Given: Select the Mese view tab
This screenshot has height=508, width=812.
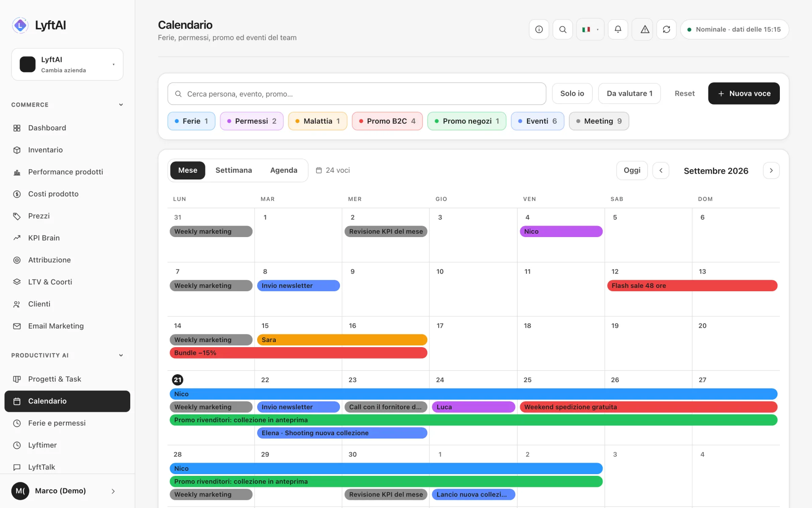Looking at the screenshot, I should click(x=188, y=170).
